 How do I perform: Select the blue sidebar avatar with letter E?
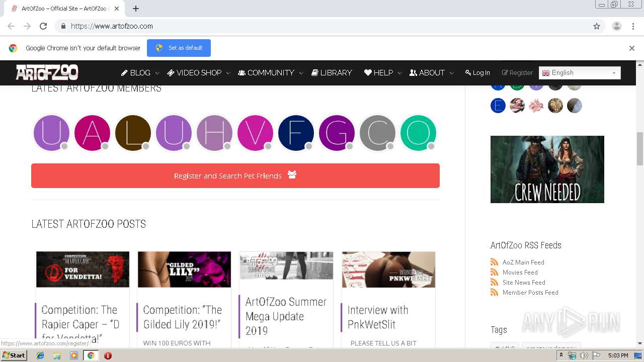click(498, 106)
